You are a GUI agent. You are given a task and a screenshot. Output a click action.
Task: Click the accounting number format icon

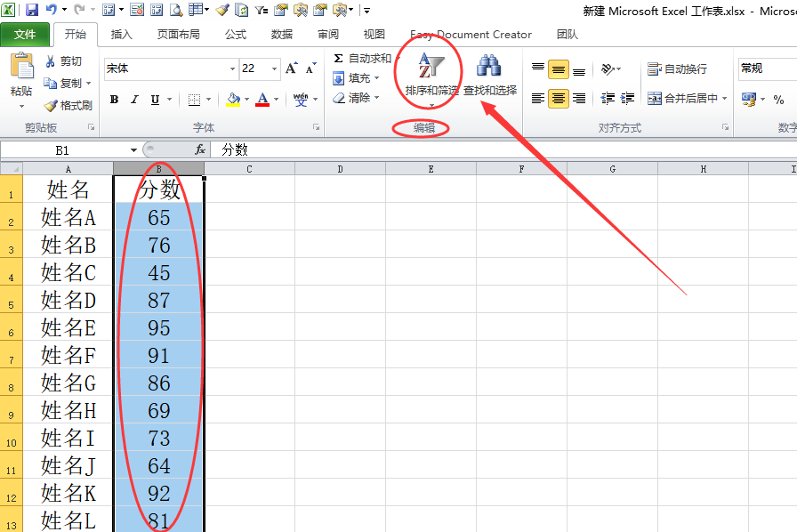click(x=748, y=99)
